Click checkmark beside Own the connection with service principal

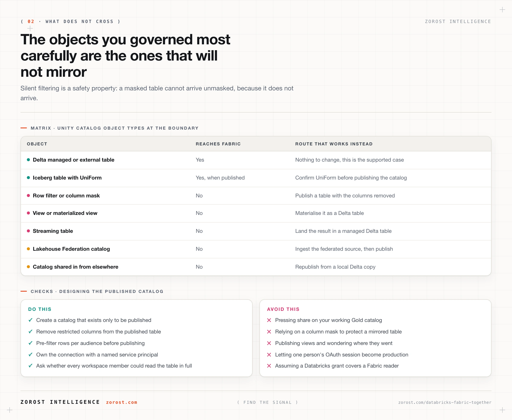[x=31, y=354]
